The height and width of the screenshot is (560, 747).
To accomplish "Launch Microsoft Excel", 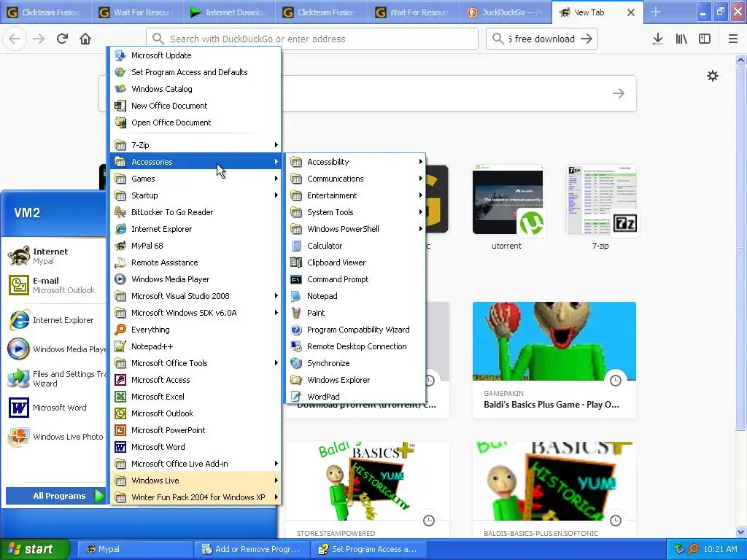I will point(196,396).
